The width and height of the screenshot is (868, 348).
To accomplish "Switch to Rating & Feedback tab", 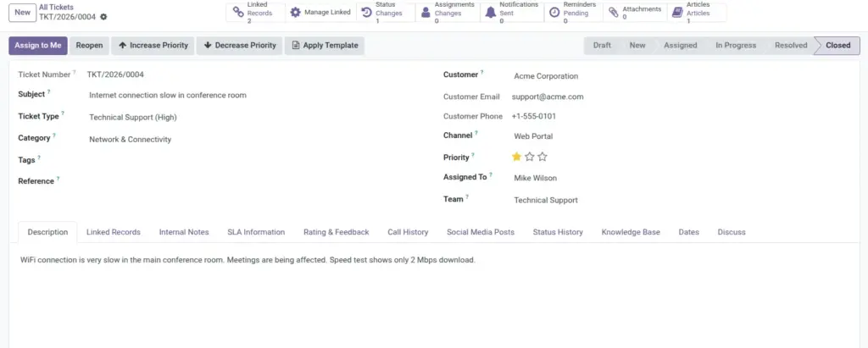I will pyautogui.click(x=336, y=232).
